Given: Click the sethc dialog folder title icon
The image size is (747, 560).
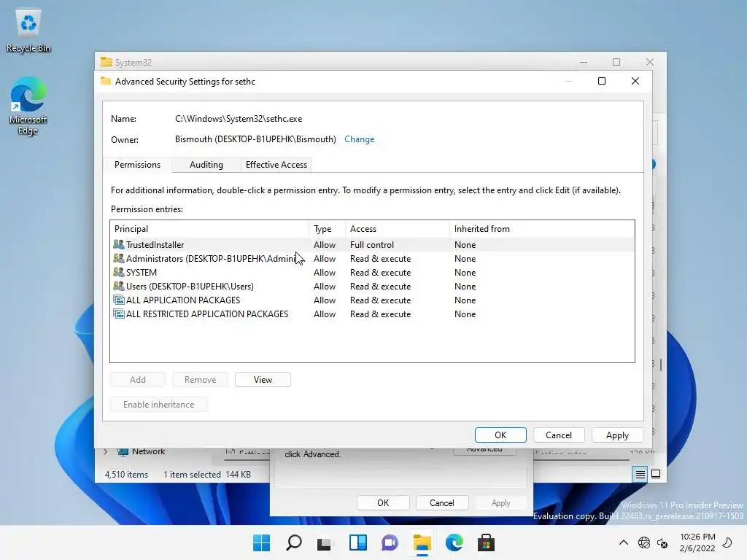Looking at the screenshot, I should pos(106,81).
